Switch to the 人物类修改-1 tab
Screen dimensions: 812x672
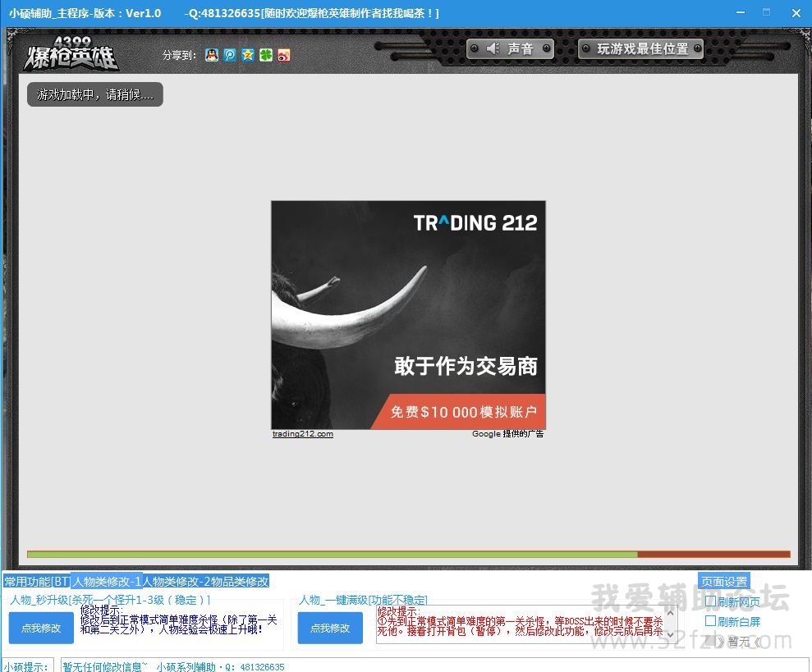107,581
